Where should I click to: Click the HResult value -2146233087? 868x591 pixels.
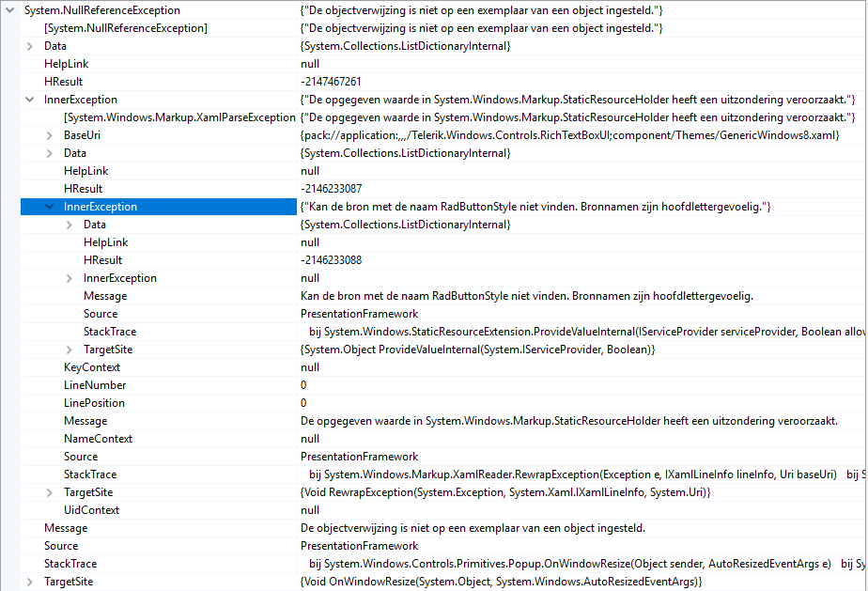(x=331, y=189)
